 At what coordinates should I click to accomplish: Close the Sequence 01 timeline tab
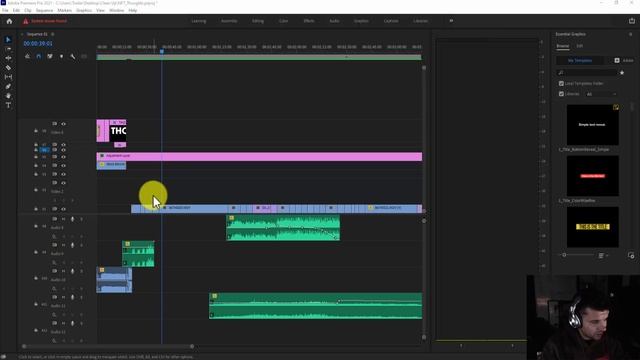pyautogui.click(x=22, y=34)
